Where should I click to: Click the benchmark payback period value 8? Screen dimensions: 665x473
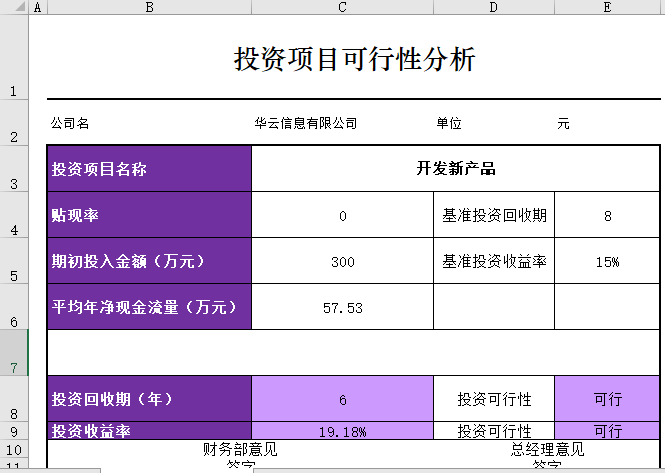click(607, 215)
